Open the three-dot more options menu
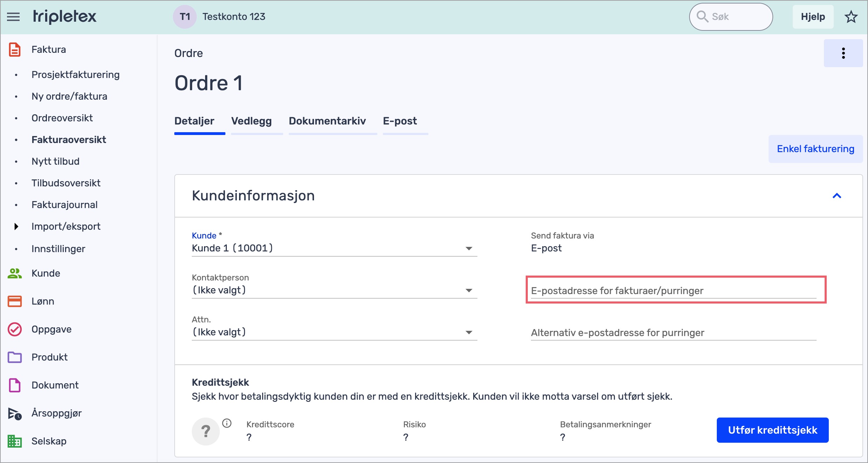Image resolution: width=868 pixels, height=463 pixels. point(843,53)
